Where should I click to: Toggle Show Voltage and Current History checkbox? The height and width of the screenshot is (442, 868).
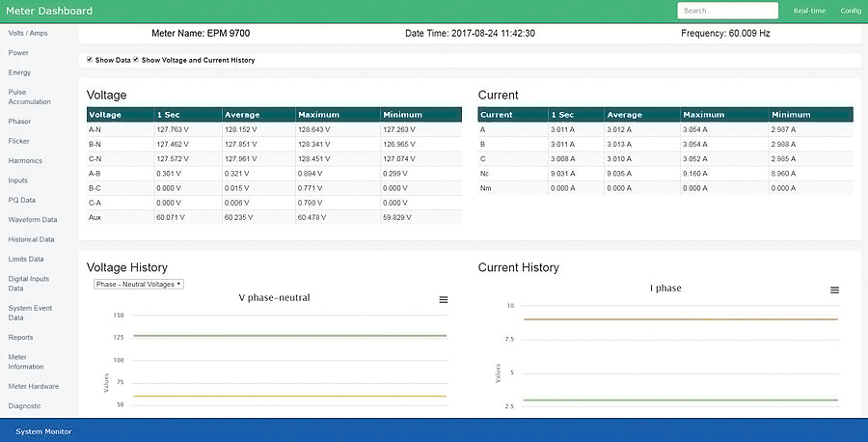[x=136, y=59]
